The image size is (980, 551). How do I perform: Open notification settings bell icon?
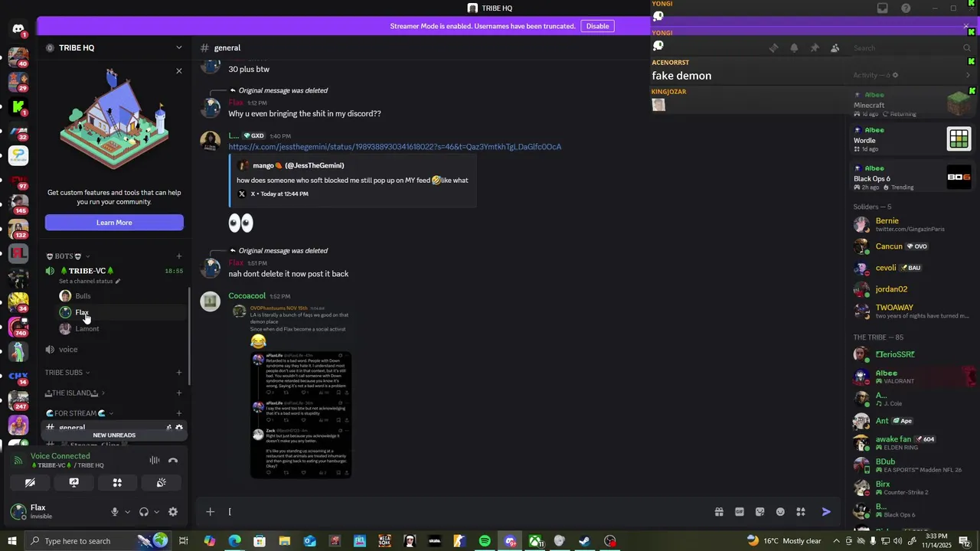(794, 47)
